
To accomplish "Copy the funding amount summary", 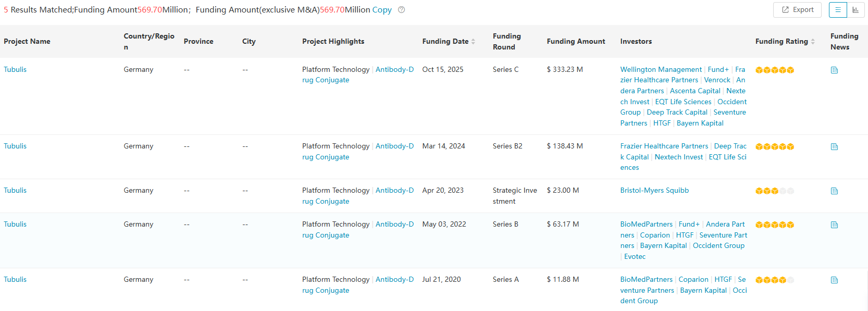I will click(x=381, y=10).
